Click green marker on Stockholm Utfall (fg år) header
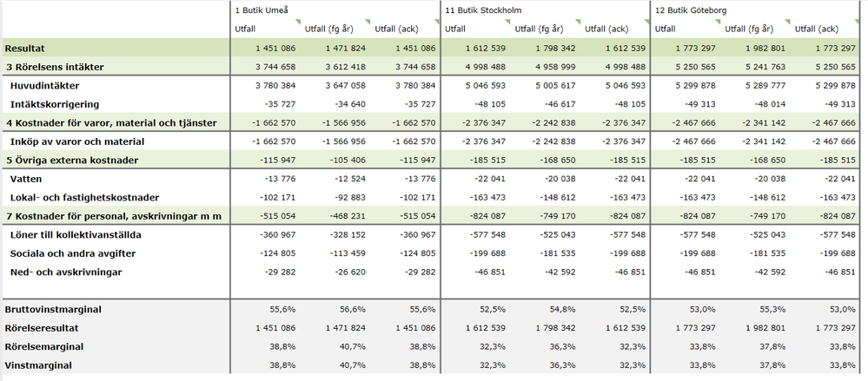This screenshot has width=868, height=381. [x=576, y=22]
